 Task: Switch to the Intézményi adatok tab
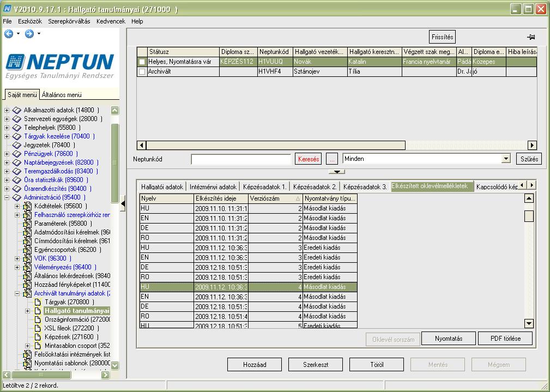click(213, 186)
